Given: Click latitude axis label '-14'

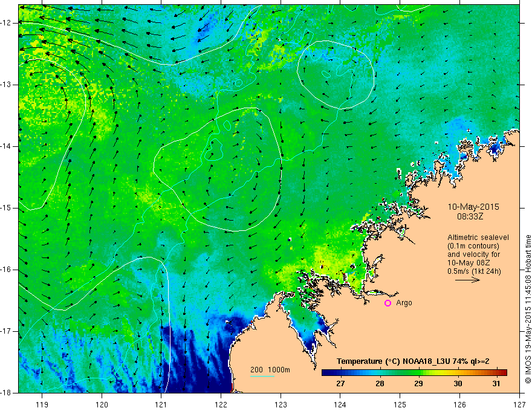Looking at the screenshot, I should [x=6, y=146].
